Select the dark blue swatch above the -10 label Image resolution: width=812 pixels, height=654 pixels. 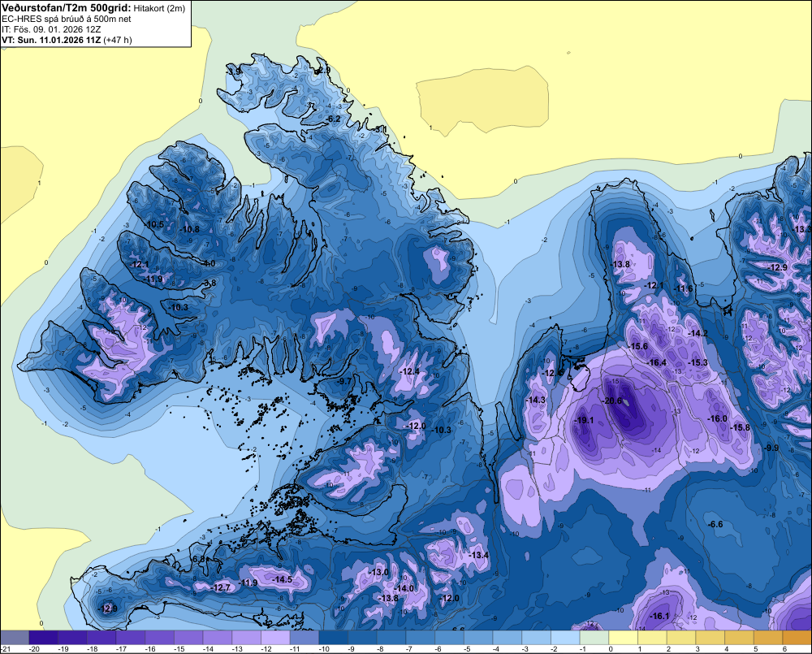coord(334,638)
